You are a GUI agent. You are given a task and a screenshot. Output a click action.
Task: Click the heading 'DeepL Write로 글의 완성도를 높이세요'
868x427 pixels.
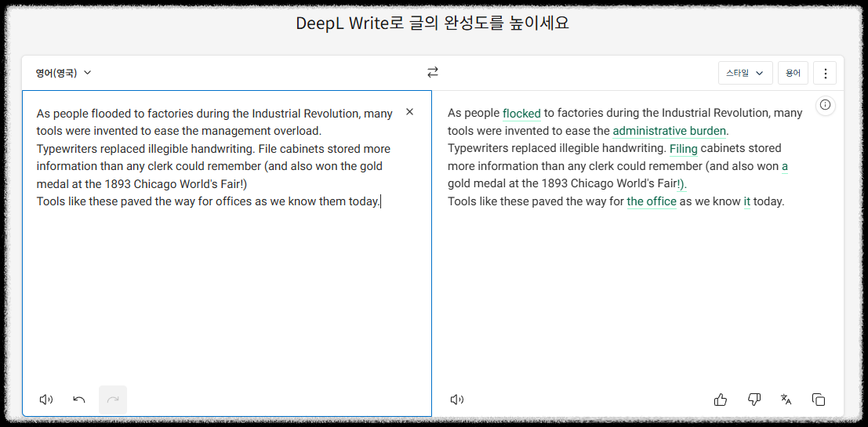click(x=432, y=24)
